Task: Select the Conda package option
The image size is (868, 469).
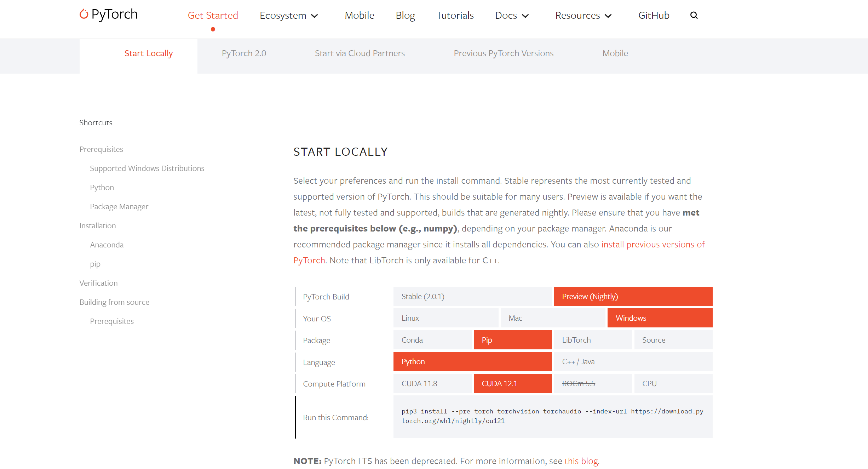Action: [432, 340]
